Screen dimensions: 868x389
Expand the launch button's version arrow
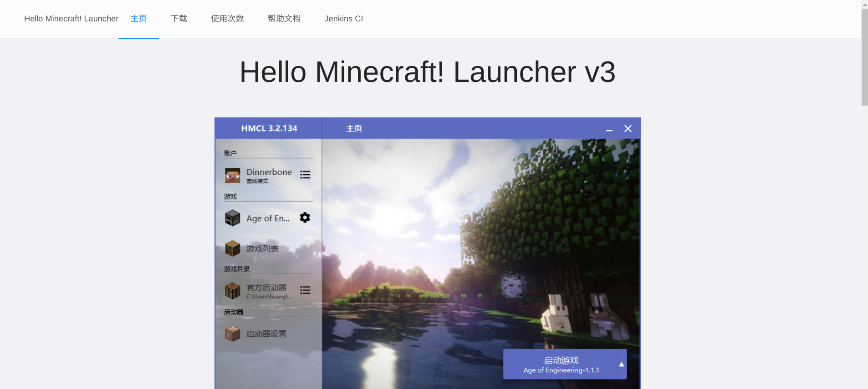(622, 364)
